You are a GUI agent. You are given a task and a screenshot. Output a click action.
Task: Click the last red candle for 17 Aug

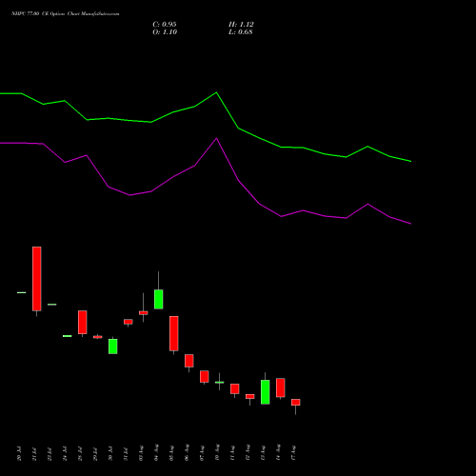296,403
